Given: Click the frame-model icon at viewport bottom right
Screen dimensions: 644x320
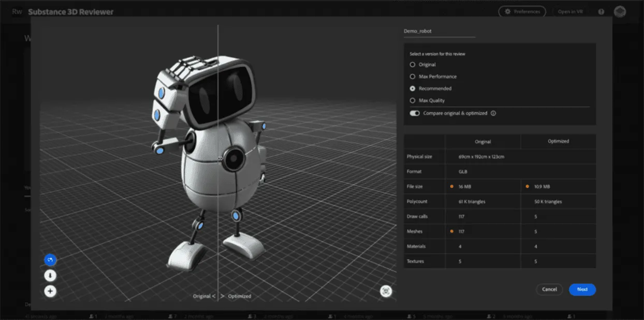Looking at the screenshot, I should pyautogui.click(x=386, y=291).
